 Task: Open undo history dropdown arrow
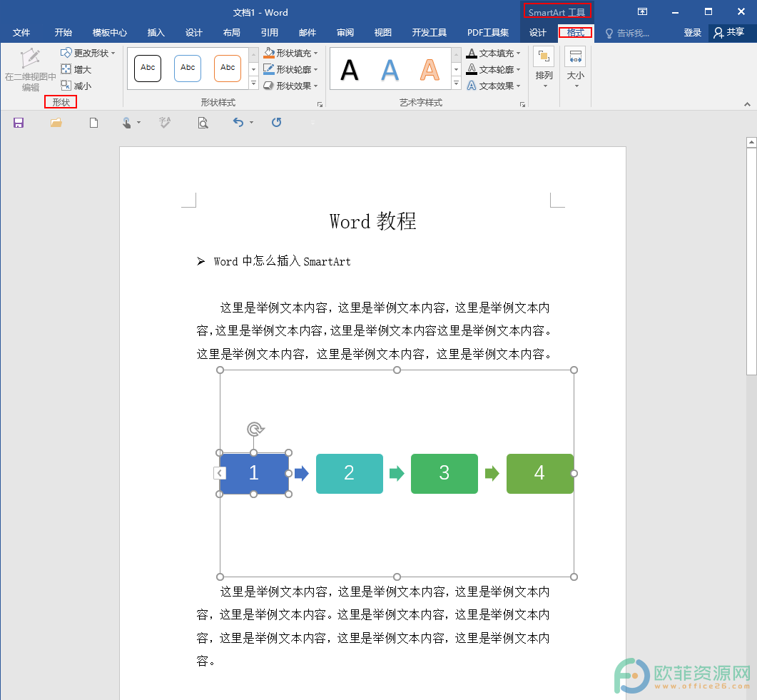252,123
